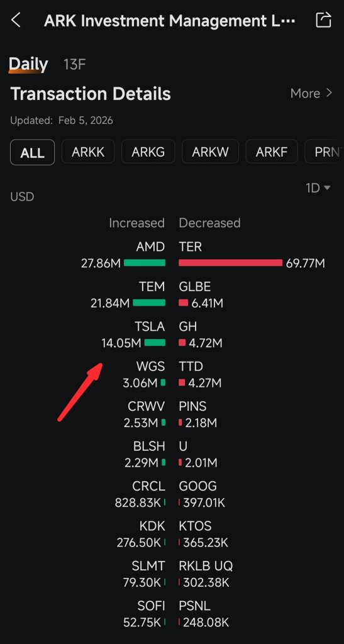Switch to the Daily tab

coord(28,65)
